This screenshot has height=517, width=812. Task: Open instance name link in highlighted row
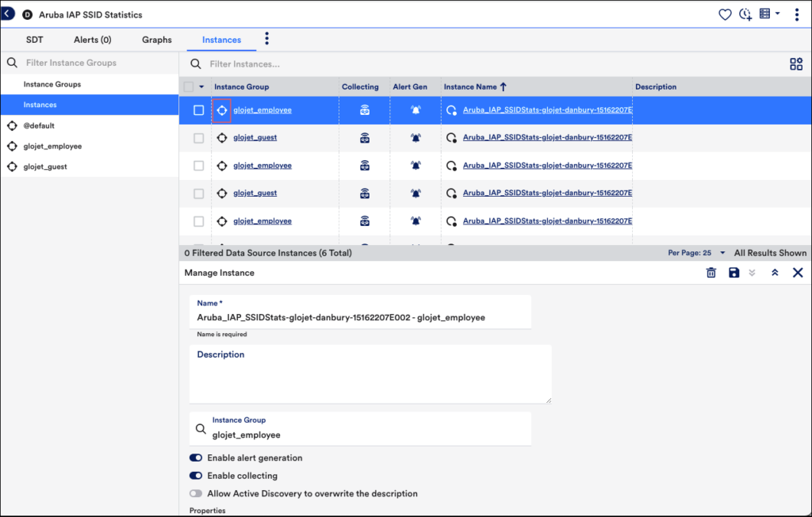tap(547, 110)
